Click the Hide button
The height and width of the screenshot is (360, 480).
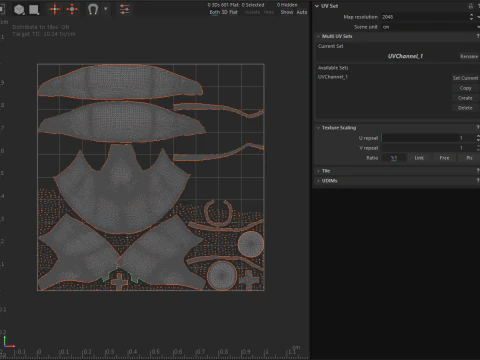pos(268,12)
